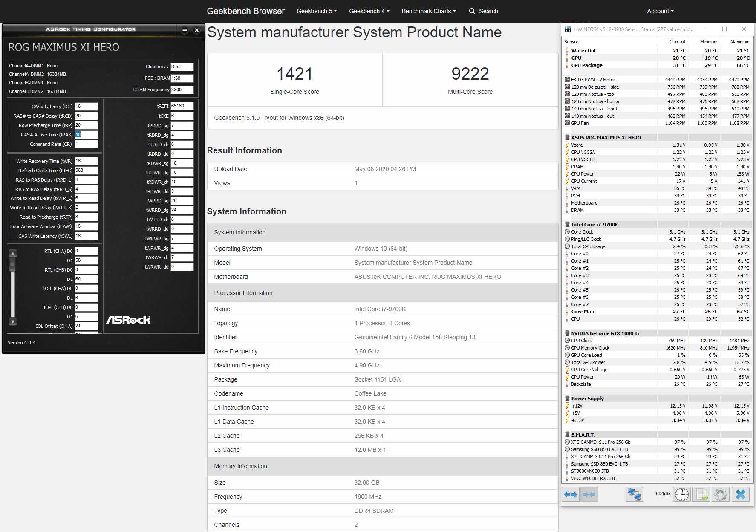Click the FSB : DRAM ratio field

point(182,78)
